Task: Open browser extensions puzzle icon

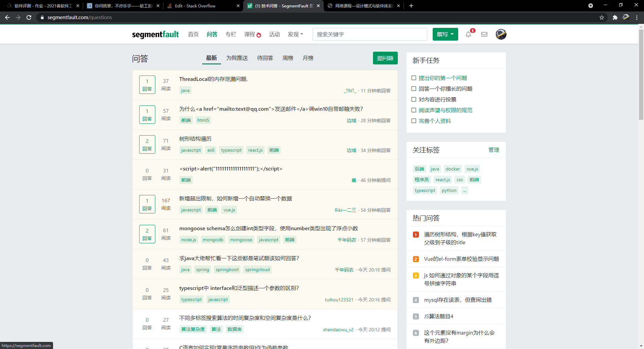Action: (615, 17)
